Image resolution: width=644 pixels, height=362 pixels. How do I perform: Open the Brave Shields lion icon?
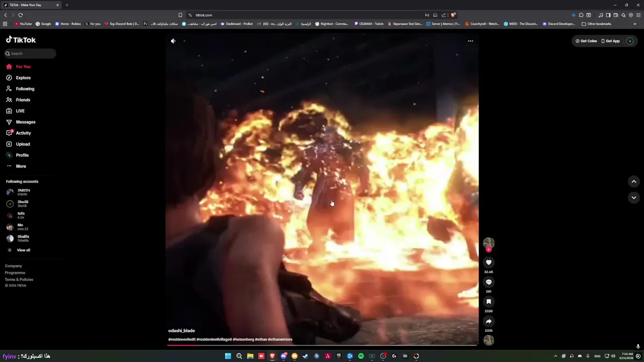pos(453,15)
